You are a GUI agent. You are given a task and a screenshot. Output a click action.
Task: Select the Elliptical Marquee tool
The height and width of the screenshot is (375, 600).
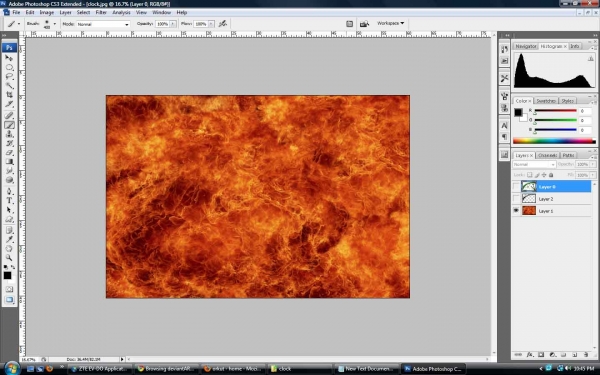pos(9,67)
